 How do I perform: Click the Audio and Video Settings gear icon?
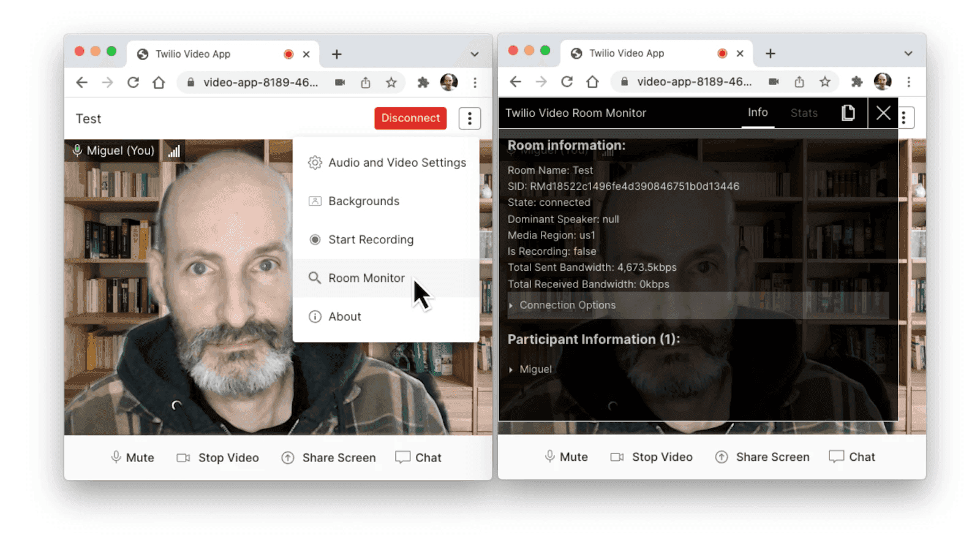315,162
